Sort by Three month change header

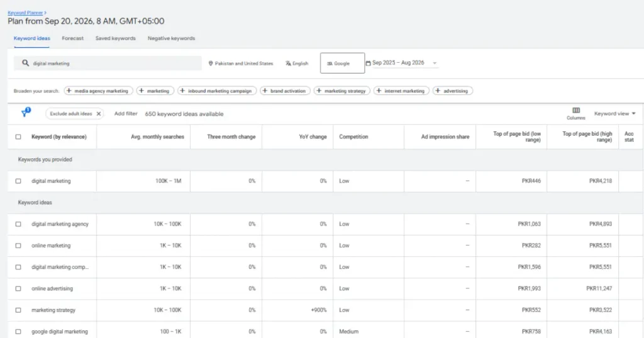click(x=231, y=136)
